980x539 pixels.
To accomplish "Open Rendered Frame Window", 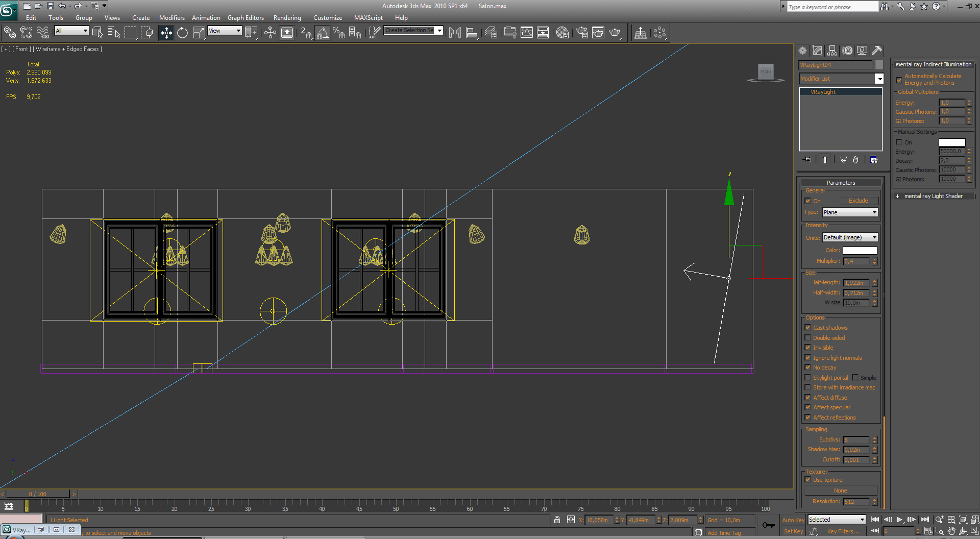I will (x=598, y=33).
